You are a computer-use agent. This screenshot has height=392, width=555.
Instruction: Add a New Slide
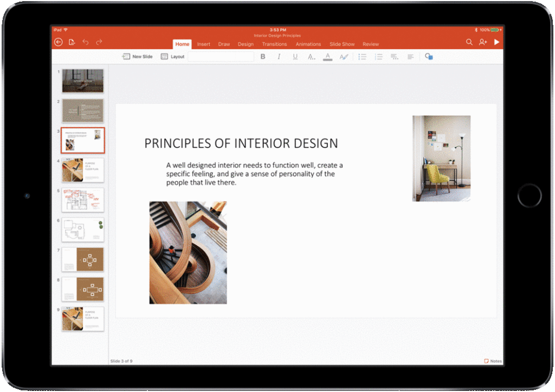coord(138,56)
